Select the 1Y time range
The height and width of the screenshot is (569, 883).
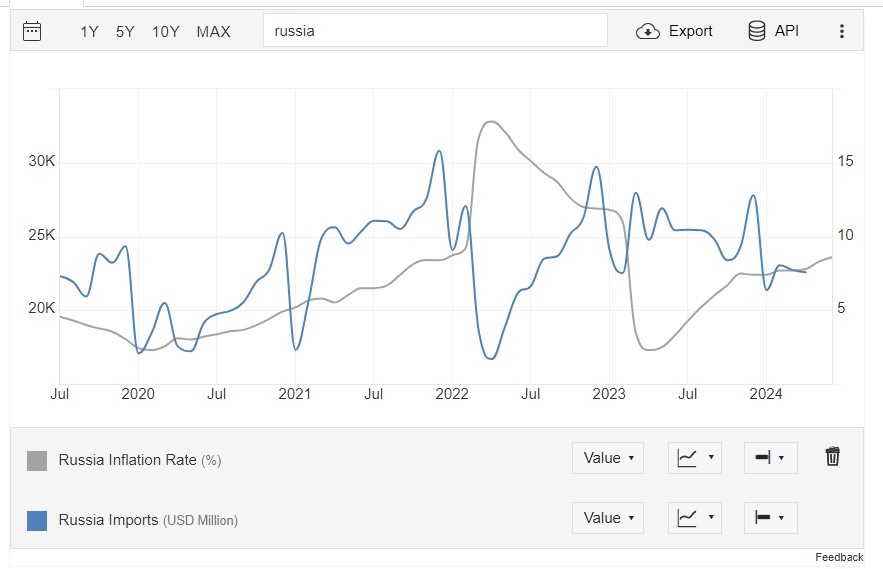[89, 32]
